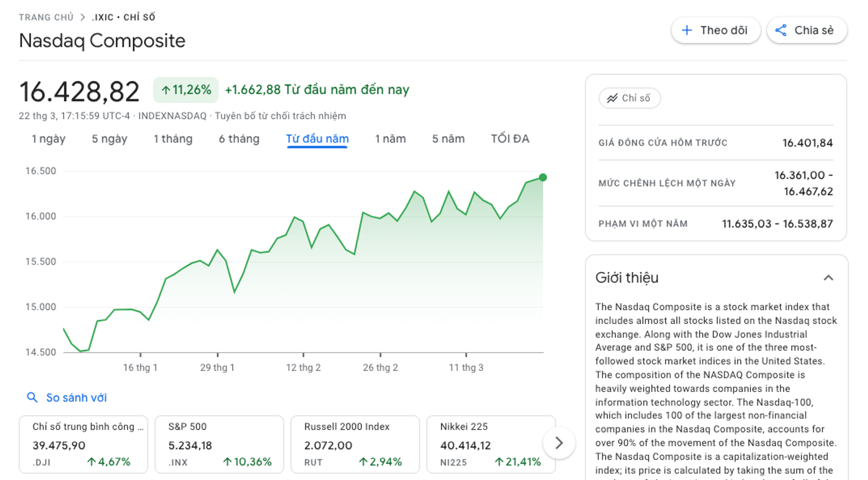Click the magnifier icon beside So sánh với
The image size is (868, 480).
(33, 397)
